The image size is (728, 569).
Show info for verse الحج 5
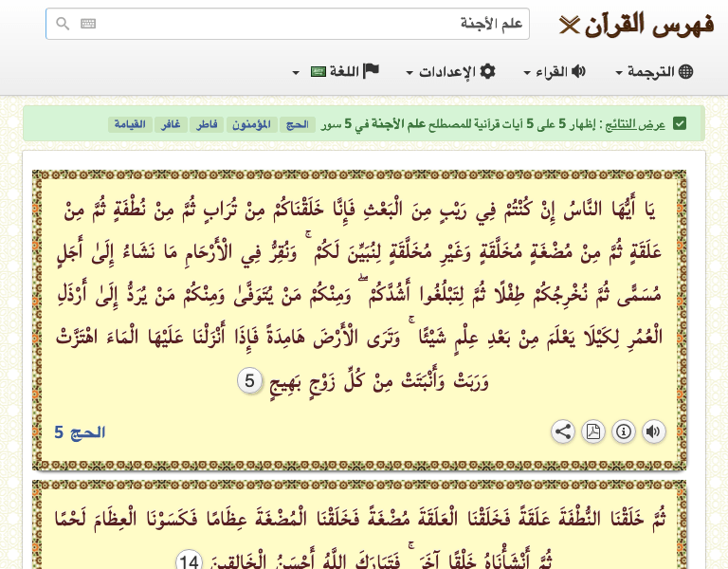tap(624, 431)
